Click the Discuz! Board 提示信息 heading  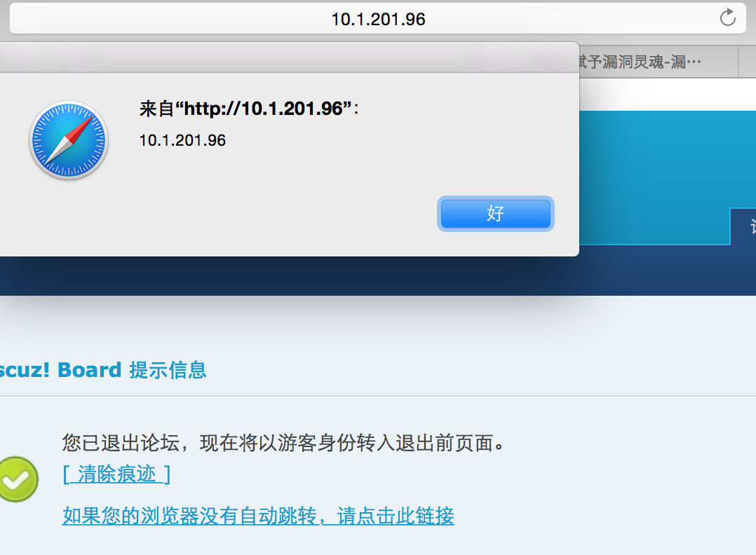[103, 370]
